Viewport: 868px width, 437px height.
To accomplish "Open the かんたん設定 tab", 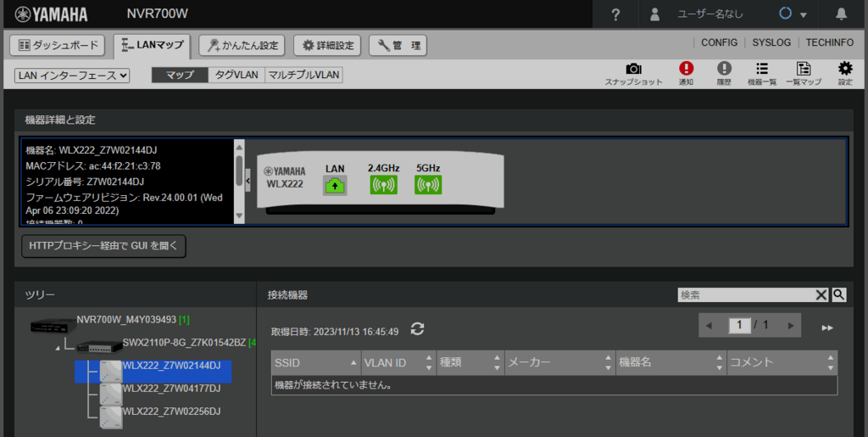I will click(242, 46).
